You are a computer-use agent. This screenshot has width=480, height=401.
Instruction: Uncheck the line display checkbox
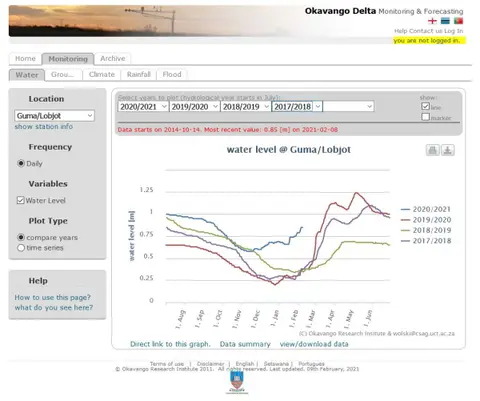[425, 106]
